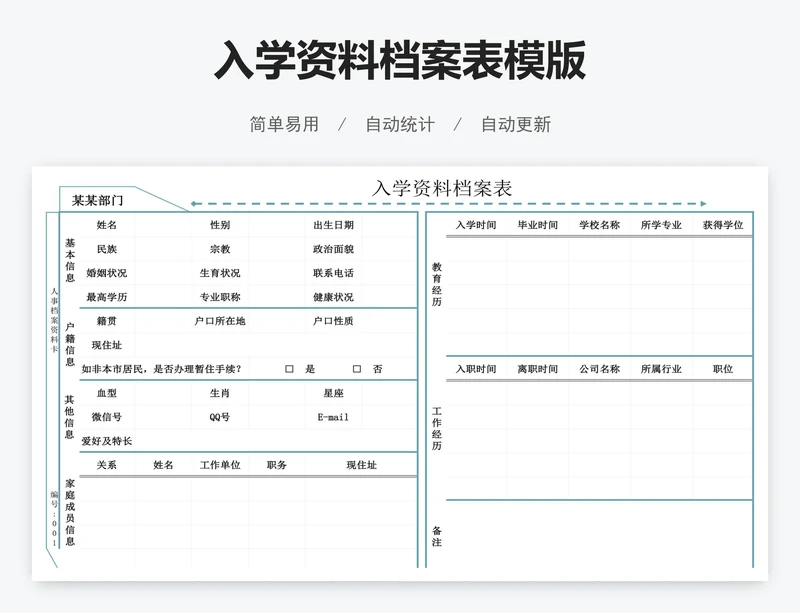Select the 专业职称 label cell
This screenshot has height=613, width=800.
[220, 297]
